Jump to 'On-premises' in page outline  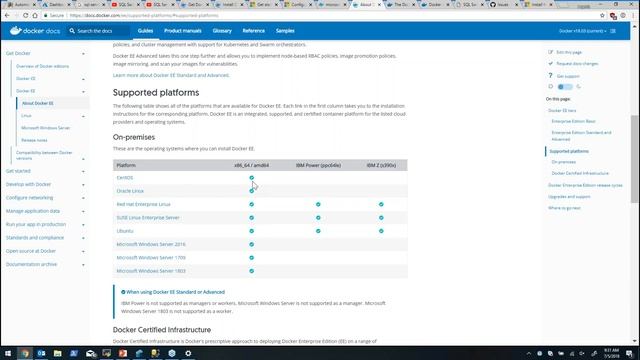(x=563, y=162)
